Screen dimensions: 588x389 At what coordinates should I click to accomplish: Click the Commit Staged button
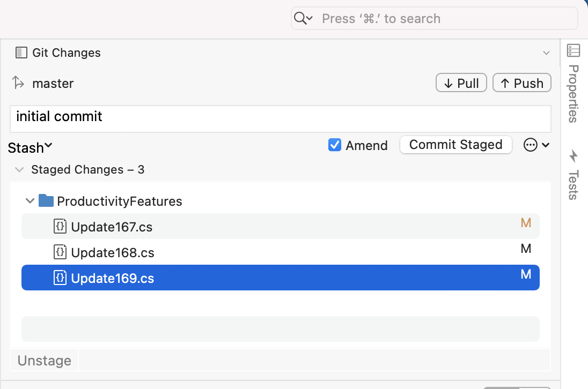pyautogui.click(x=455, y=145)
